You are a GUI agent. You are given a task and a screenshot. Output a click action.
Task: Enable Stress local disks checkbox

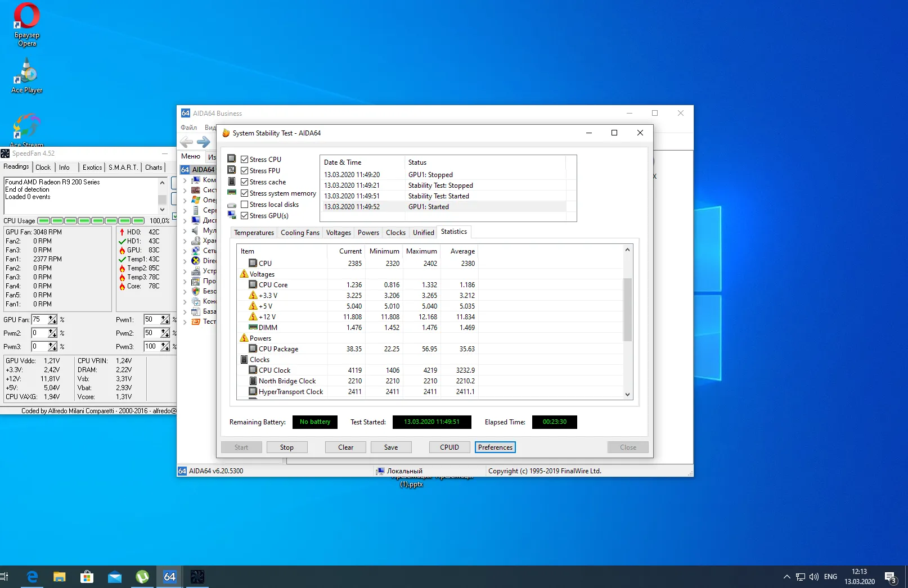245,205
